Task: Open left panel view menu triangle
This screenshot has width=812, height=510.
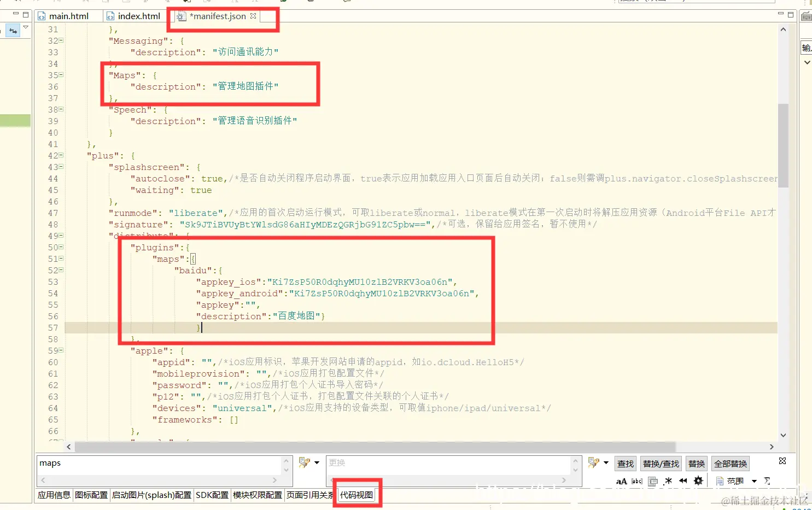Action: 26,27
